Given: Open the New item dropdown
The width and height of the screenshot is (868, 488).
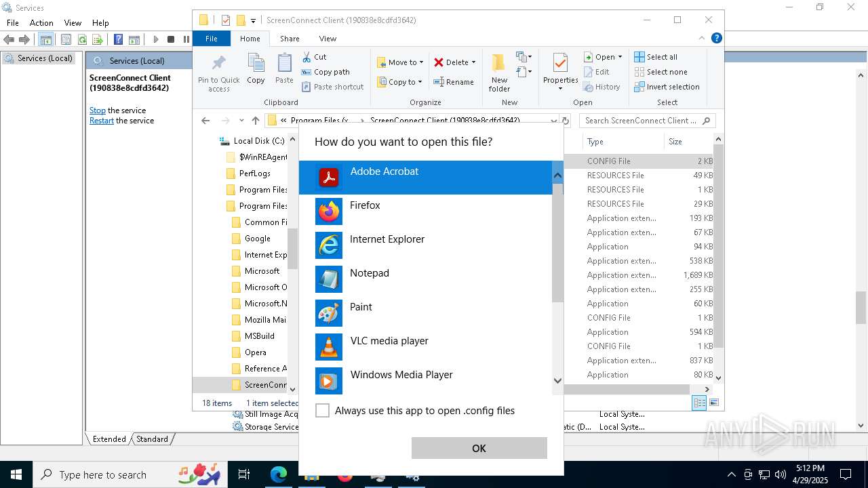Looking at the screenshot, I should [524, 57].
